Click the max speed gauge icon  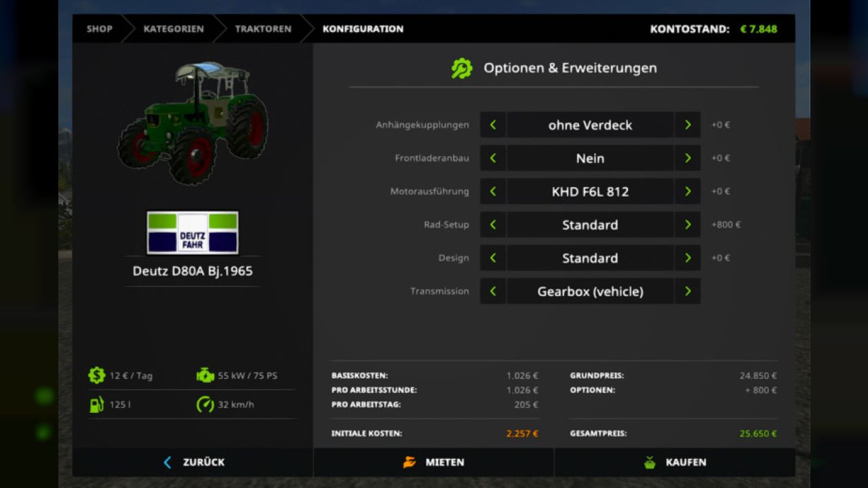(205, 405)
